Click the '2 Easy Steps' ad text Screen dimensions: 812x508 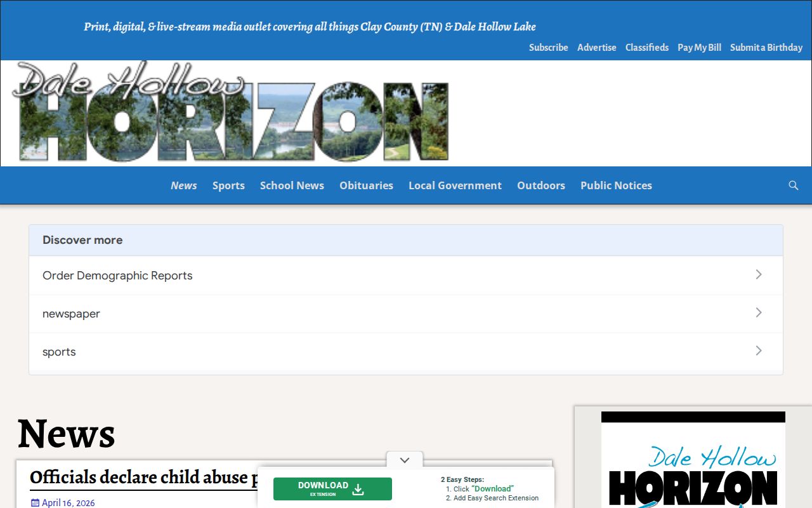[462, 479]
